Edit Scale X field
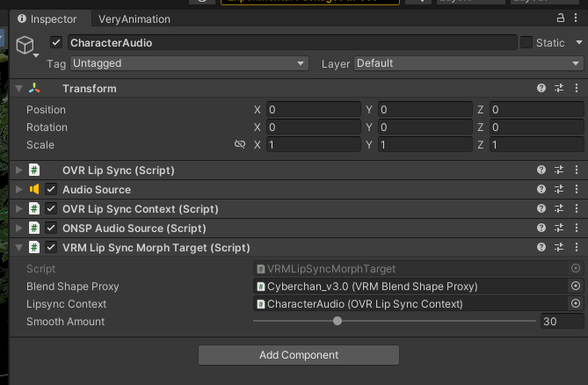Screen dimensions: 588x385 [314, 145]
